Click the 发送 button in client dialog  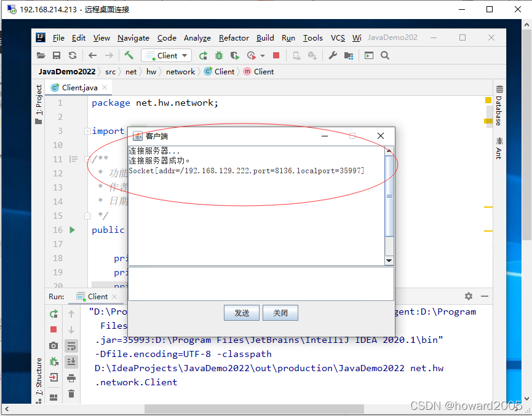tap(242, 313)
